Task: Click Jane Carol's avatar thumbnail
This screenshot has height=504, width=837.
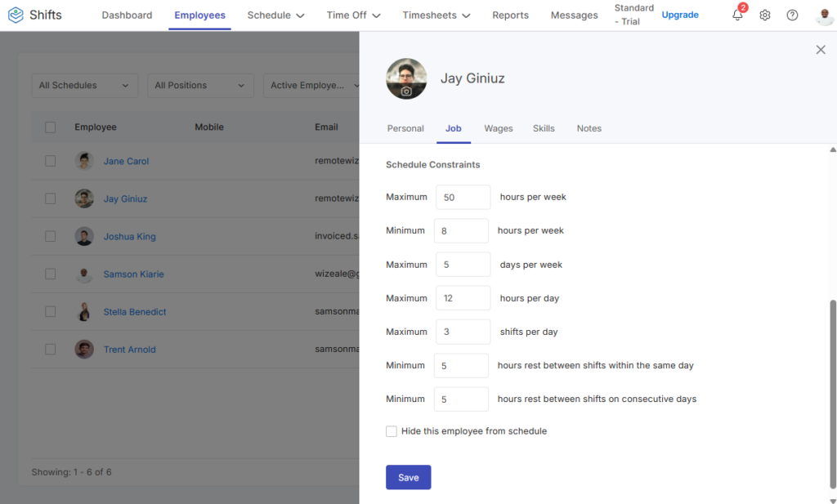Action: (x=84, y=161)
